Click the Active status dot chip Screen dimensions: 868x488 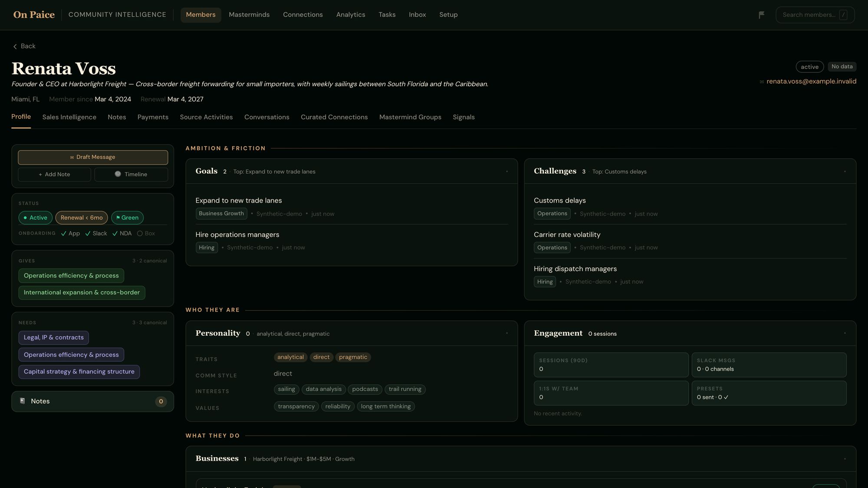point(35,217)
